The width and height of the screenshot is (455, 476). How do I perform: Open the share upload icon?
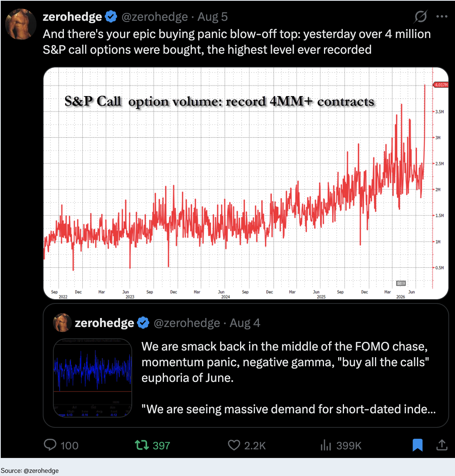pyautogui.click(x=442, y=445)
